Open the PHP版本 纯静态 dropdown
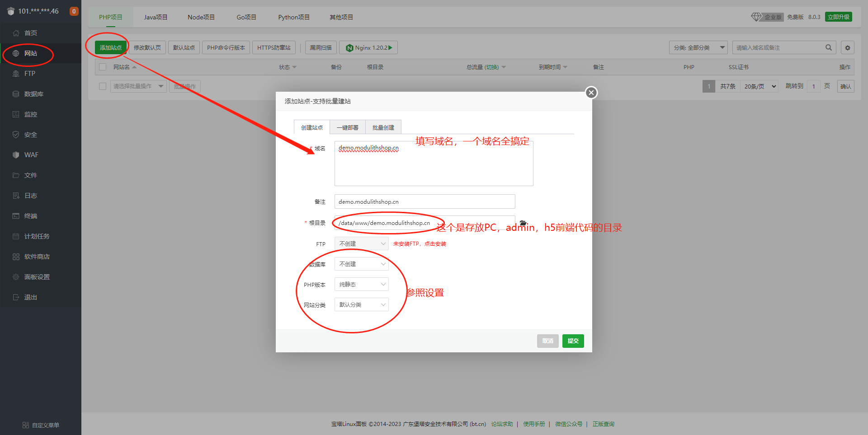Image resolution: width=868 pixels, height=435 pixels. coord(361,284)
